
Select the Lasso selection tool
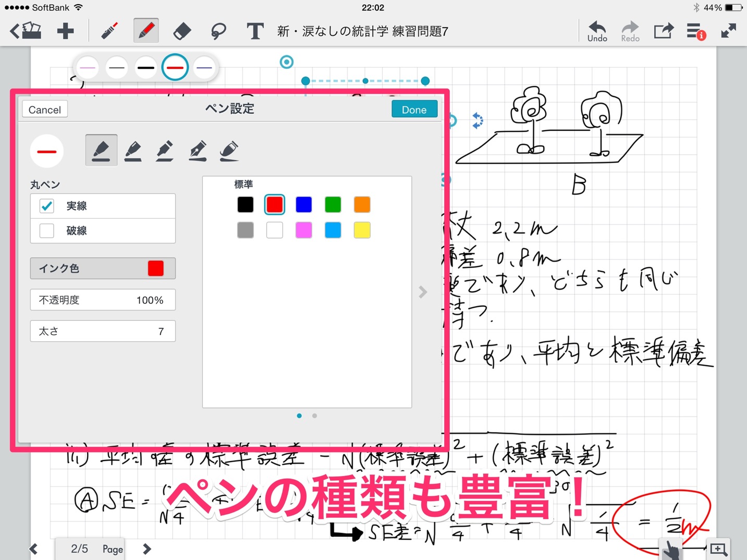(218, 31)
